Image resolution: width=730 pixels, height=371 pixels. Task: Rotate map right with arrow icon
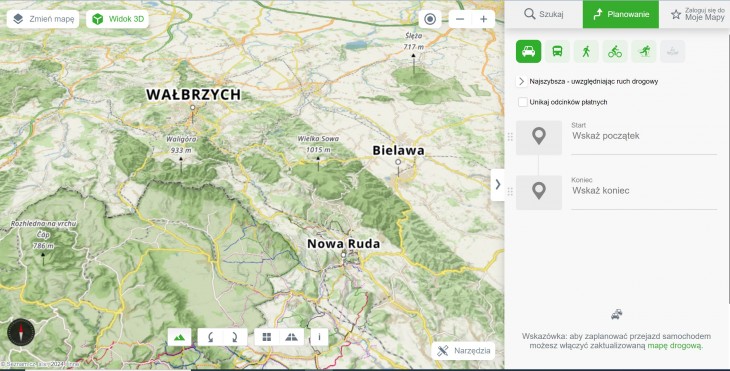coord(235,337)
